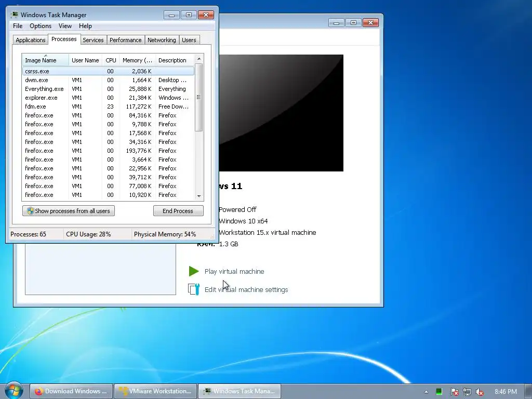Select the fdm.exe process row

(x=108, y=107)
